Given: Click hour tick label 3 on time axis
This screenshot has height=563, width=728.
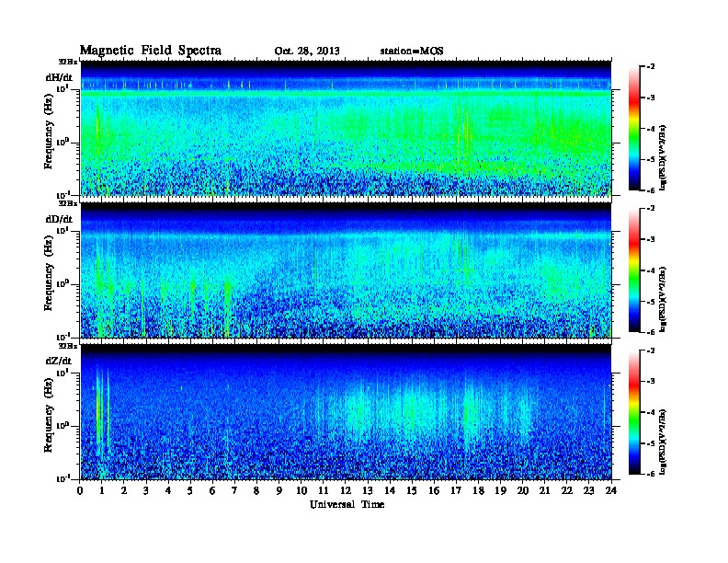Looking at the screenshot, I should [x=146, y=490].
